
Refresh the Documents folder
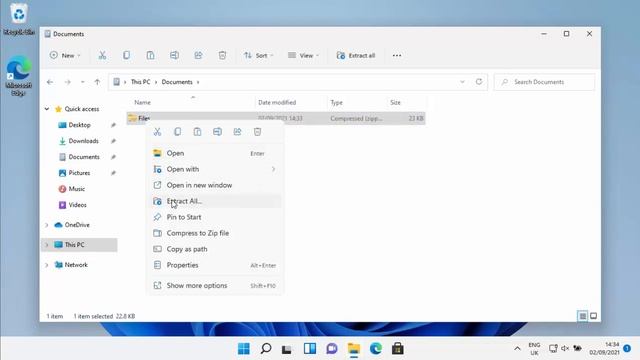coord(479,82)
